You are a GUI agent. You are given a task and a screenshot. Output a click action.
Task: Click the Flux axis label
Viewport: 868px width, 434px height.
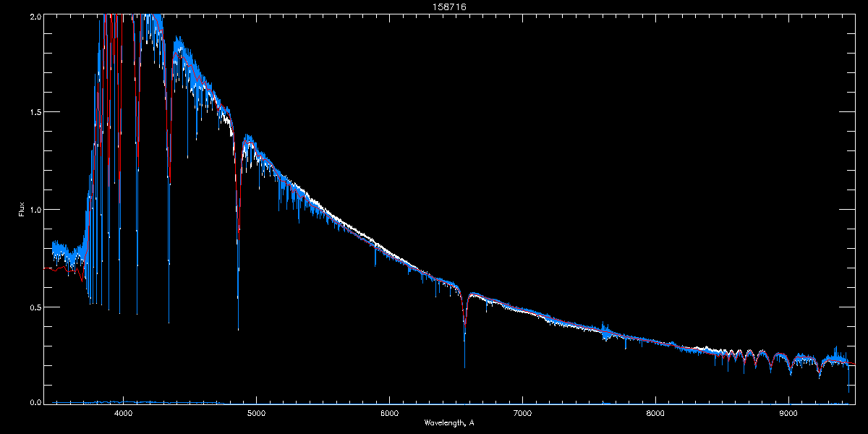point(22,209)
